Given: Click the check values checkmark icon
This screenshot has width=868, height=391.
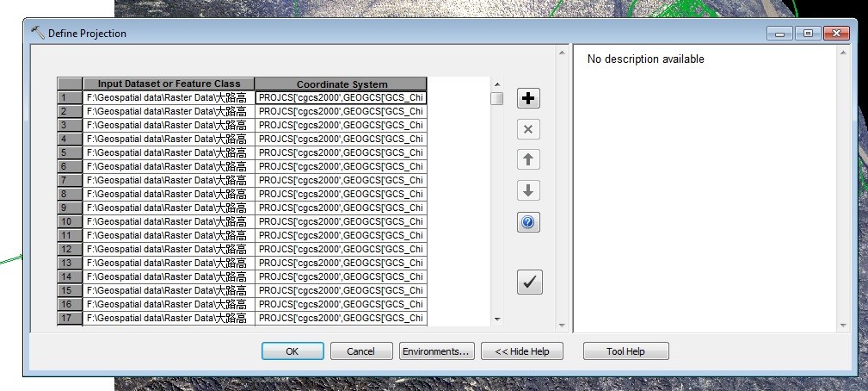Looking at the screenshot, I should click(x=530, y=282).
